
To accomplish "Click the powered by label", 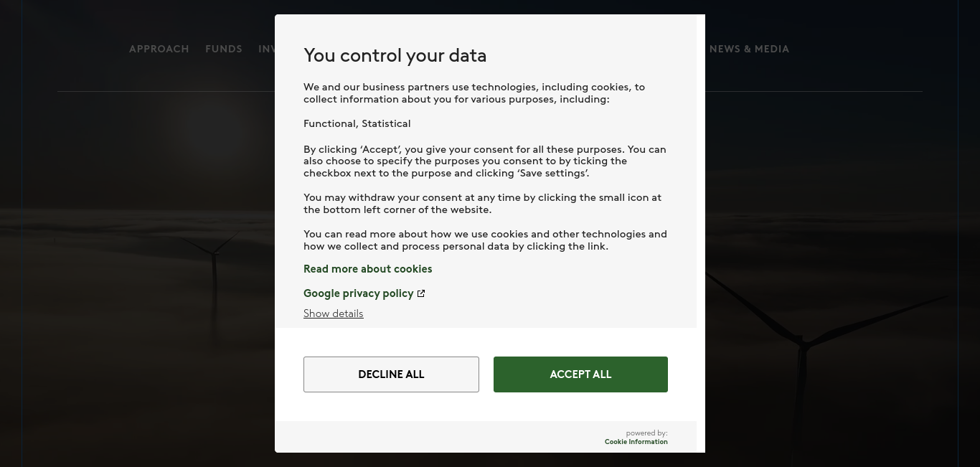I will 646,433.
